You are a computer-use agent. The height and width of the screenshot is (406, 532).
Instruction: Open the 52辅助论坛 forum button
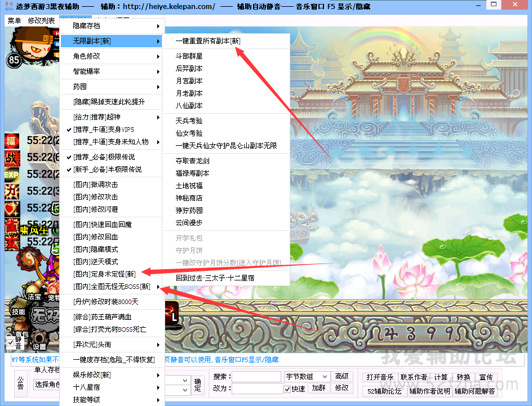point(384,391)
